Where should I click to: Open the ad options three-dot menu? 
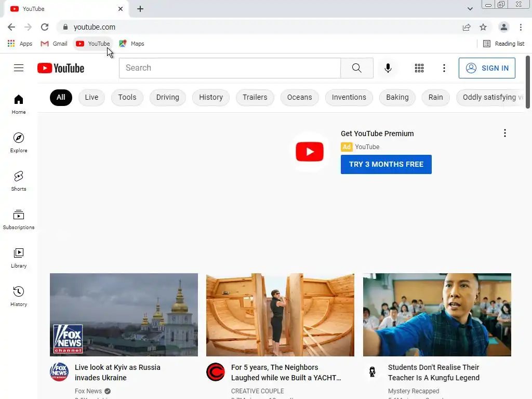(505, 133)
